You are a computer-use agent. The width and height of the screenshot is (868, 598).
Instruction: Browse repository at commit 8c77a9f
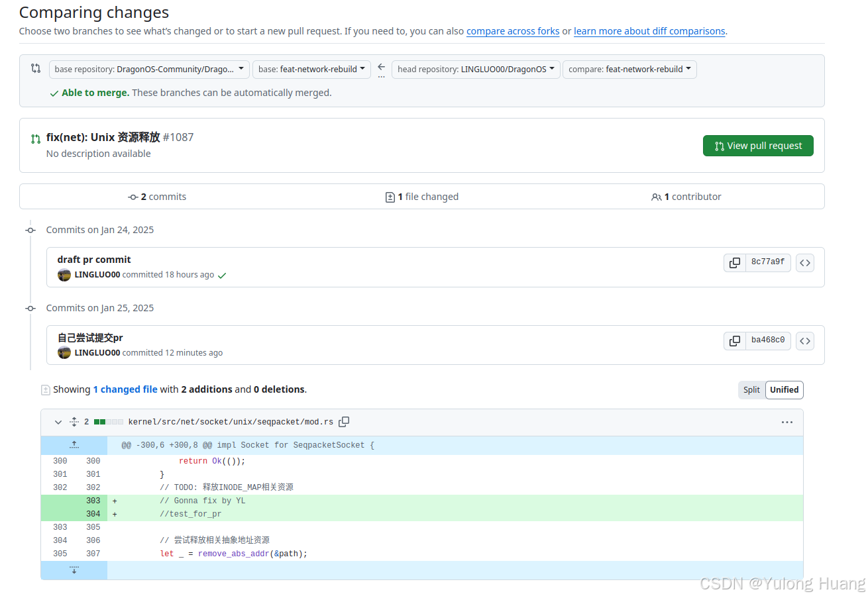804,263
